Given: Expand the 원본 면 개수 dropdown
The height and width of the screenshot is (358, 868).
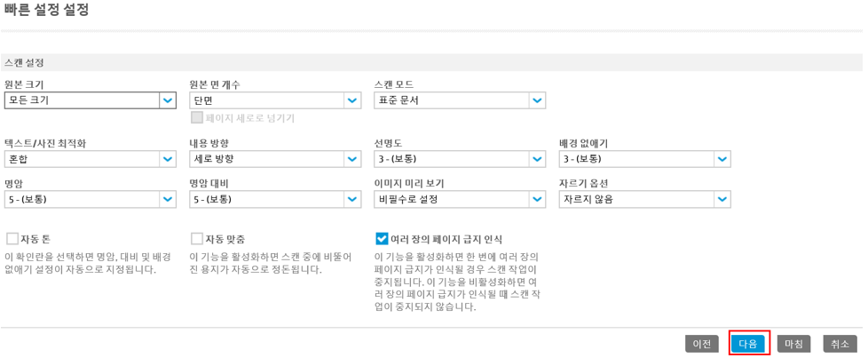Looking at the screenshot, I should [x=352, y=101].
